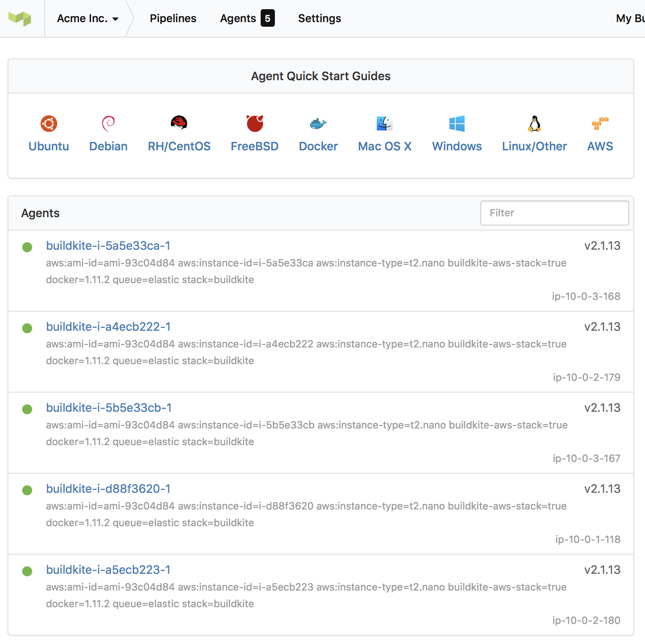This screenshot has width=645, height=644.
Task: Click green status dot for buildkite-i-a4ecb222-1
Action: [27, 328]
